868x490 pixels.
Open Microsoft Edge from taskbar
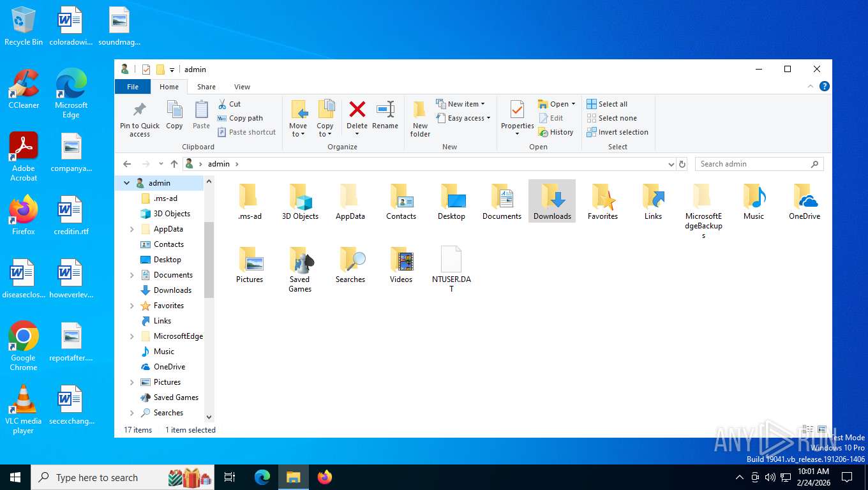point(262,477)
